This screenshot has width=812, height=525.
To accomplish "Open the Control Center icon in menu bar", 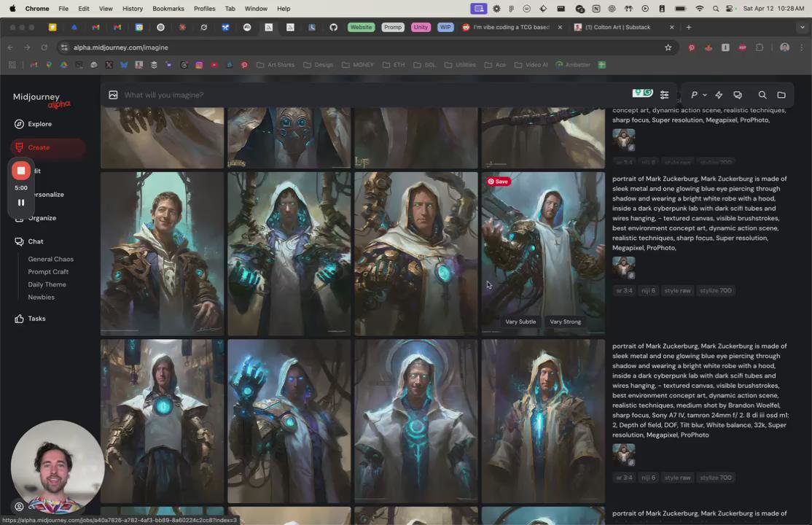I will (730, 8).
